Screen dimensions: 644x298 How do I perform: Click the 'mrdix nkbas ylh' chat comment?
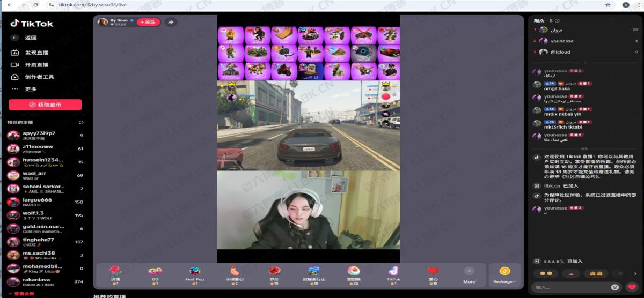click(563, 114)
